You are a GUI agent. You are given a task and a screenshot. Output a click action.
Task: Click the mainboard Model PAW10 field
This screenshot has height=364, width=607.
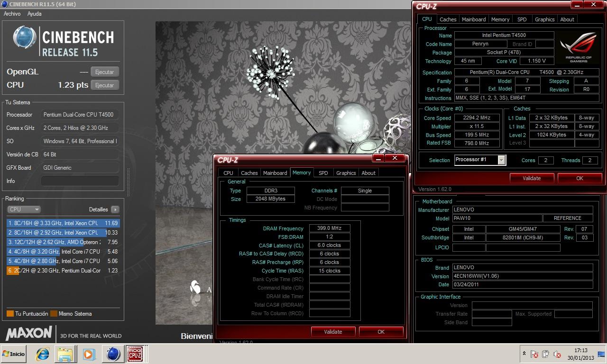[x=496, y=218]
